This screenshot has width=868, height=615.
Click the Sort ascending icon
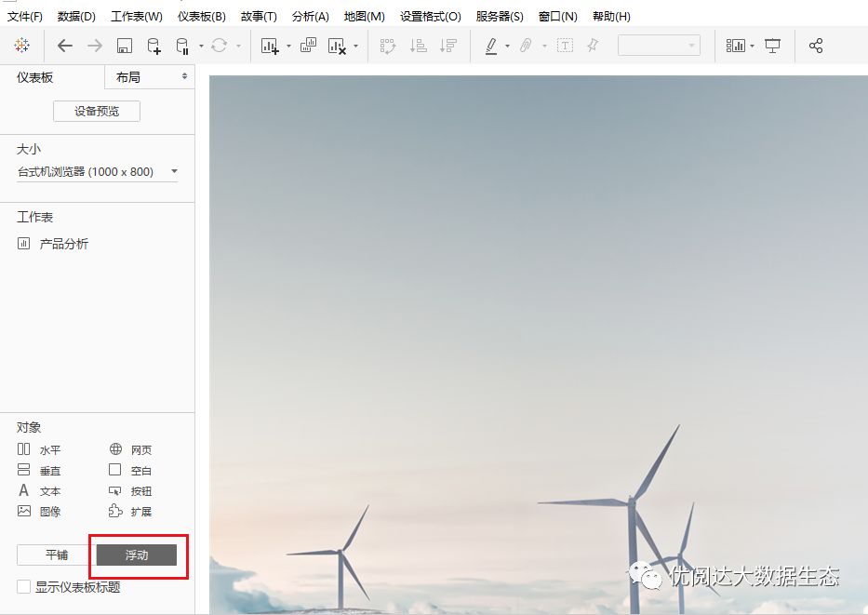click(418, 46)
